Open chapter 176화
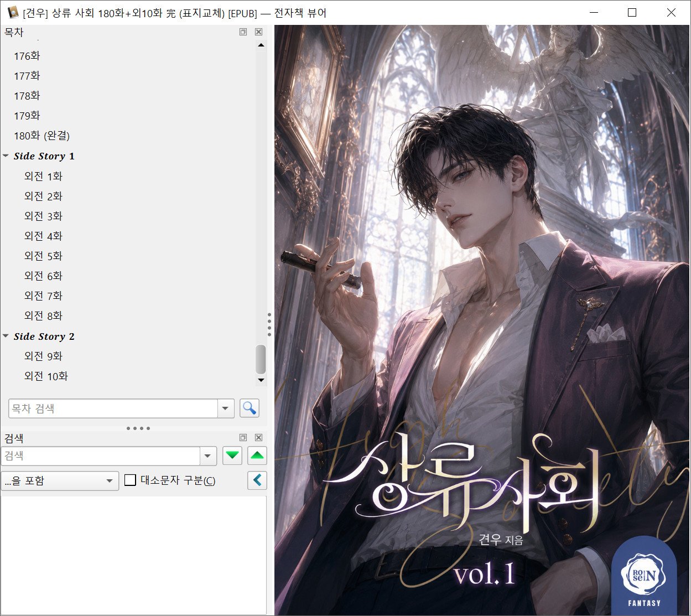This screenshot has width=691, height=616. click(x=27, y=56)
